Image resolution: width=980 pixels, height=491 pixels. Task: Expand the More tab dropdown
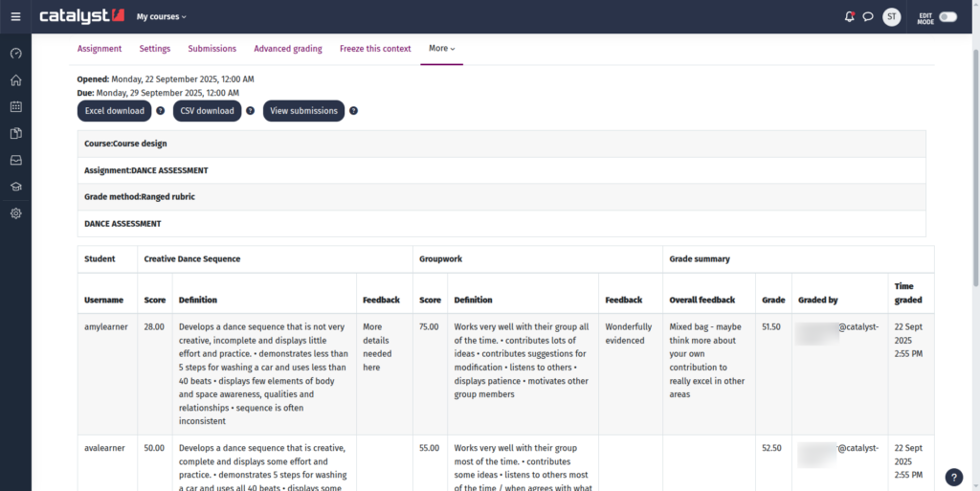pos(442,49)
